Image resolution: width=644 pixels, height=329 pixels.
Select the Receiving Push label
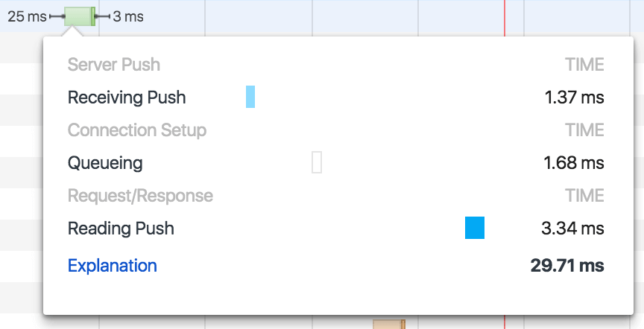click(127, 98)
